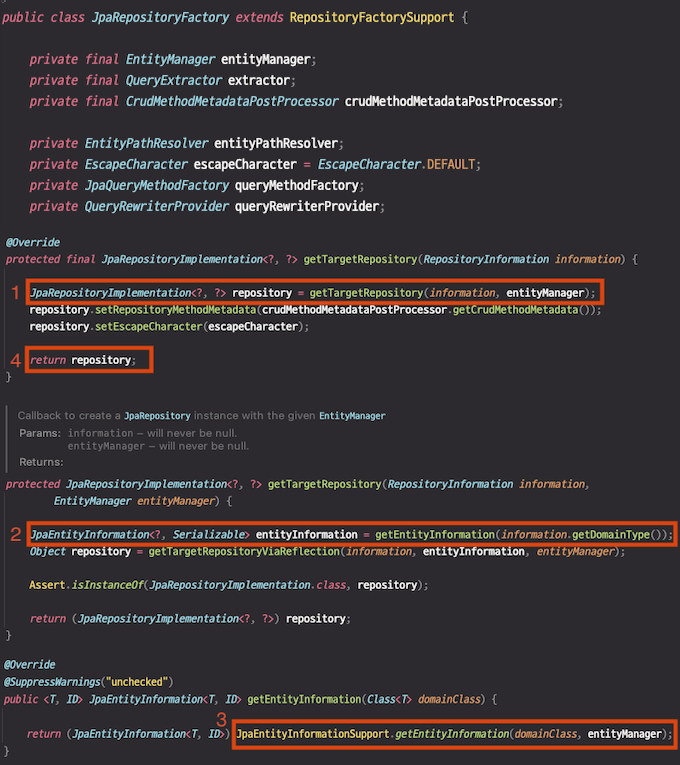This screenshot has width=680, height=765.
Task: Click the setRepositoryMethodMetadata method call
Action: [x=176, y=310]
